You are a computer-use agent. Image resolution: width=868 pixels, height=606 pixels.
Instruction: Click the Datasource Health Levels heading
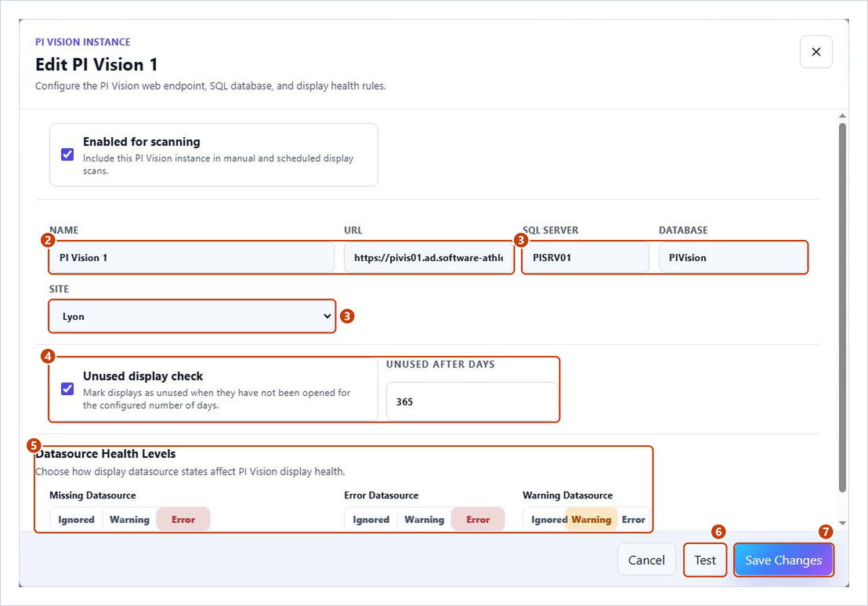point(106,454)
